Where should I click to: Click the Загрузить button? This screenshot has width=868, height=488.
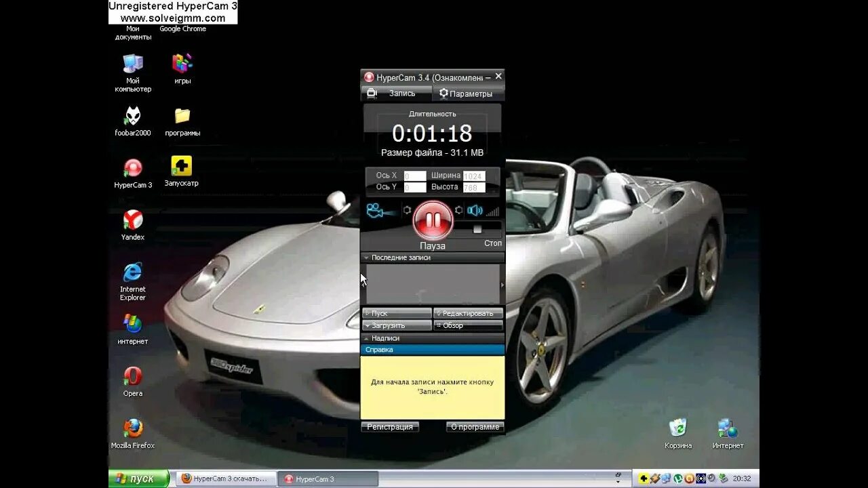(397, 325)
